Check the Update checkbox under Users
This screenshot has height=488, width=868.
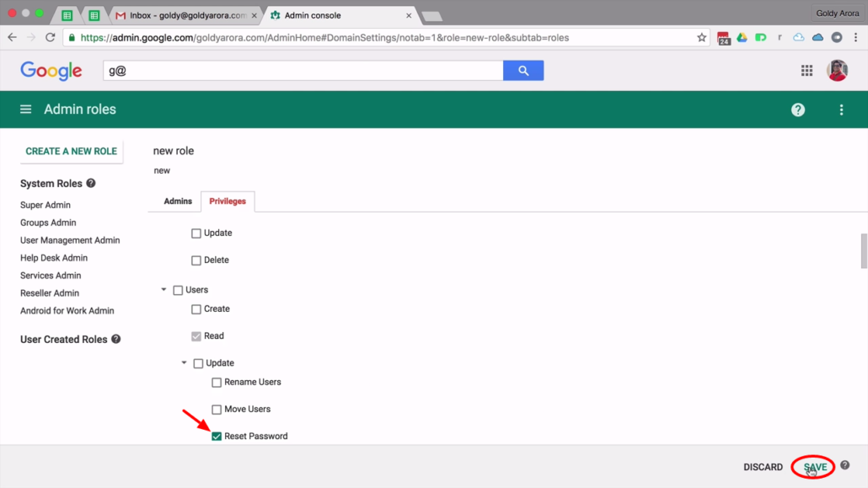[x=198, y=363]
